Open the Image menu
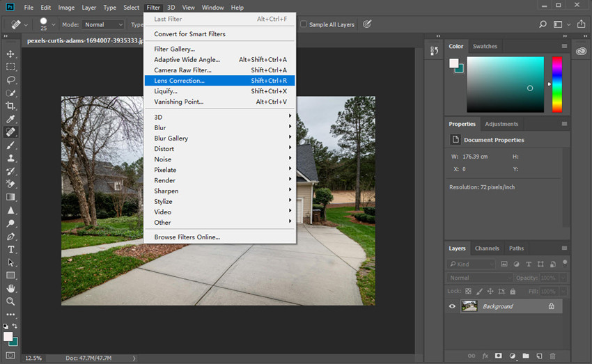This screenshot has width=592, height=364. click(66, 8)
